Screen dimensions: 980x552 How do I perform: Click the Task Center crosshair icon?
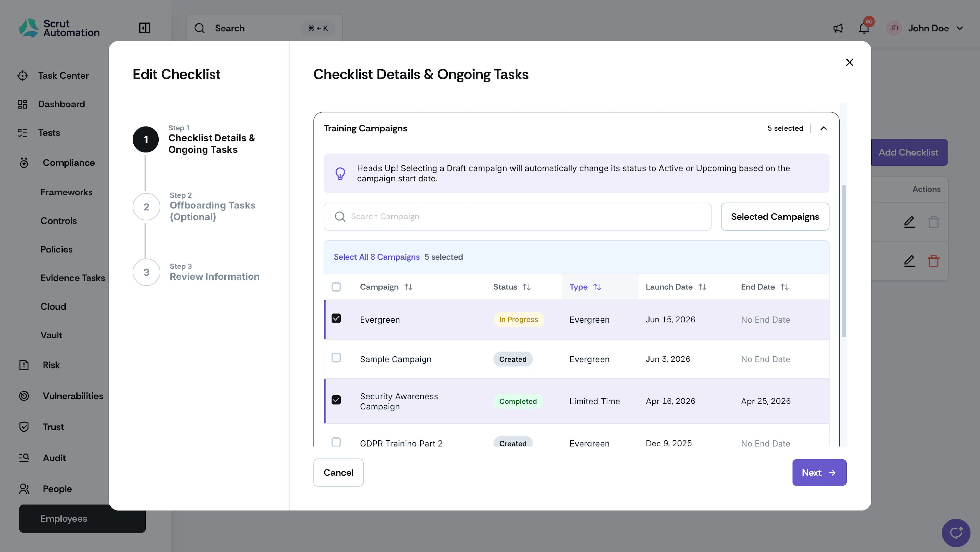click(23, 76)
